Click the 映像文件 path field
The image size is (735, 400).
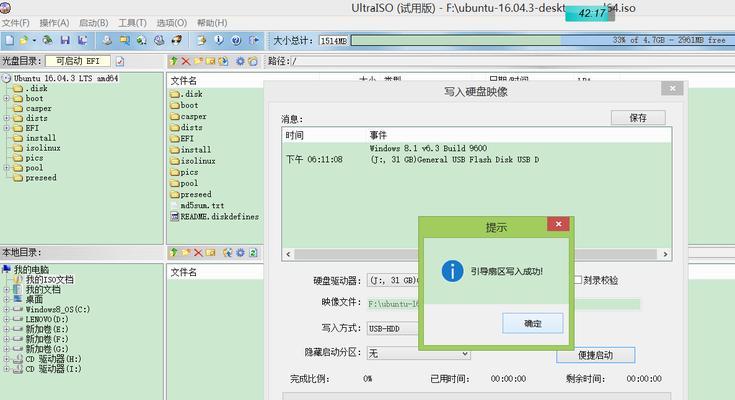coord(504,304)
